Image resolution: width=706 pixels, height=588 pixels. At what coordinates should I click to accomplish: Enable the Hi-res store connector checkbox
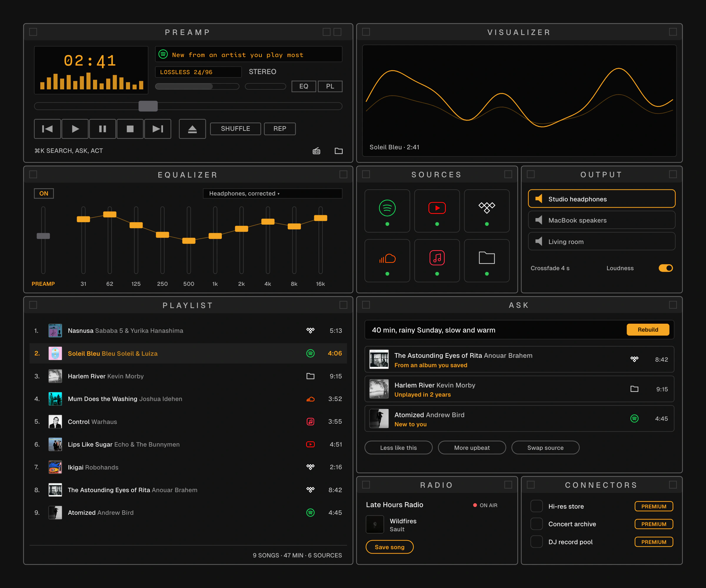537,506
